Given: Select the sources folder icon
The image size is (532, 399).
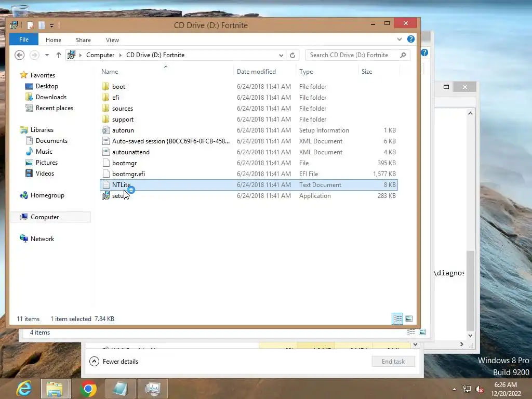Looking at the screenshot, I should click(106, 108).
